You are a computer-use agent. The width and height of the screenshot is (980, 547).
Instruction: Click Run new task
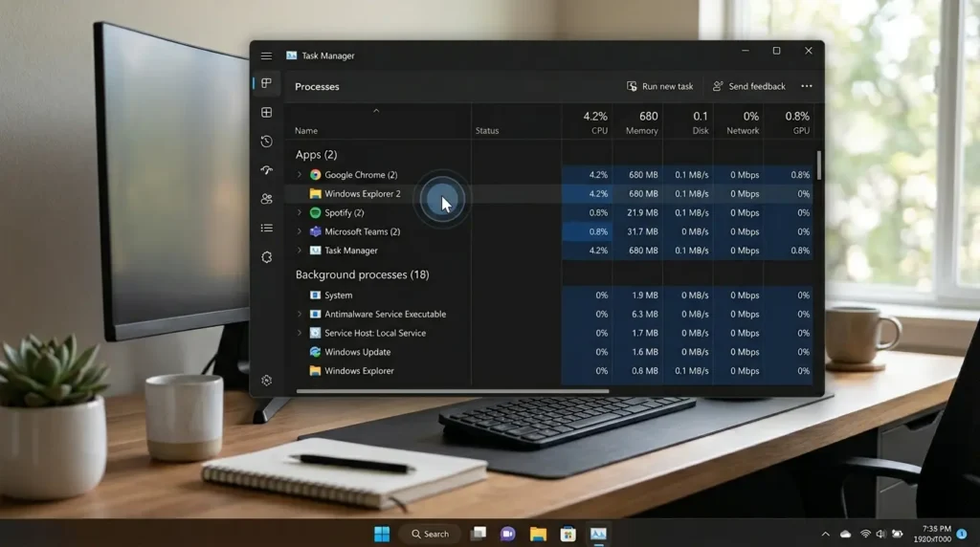pos(660,86)
